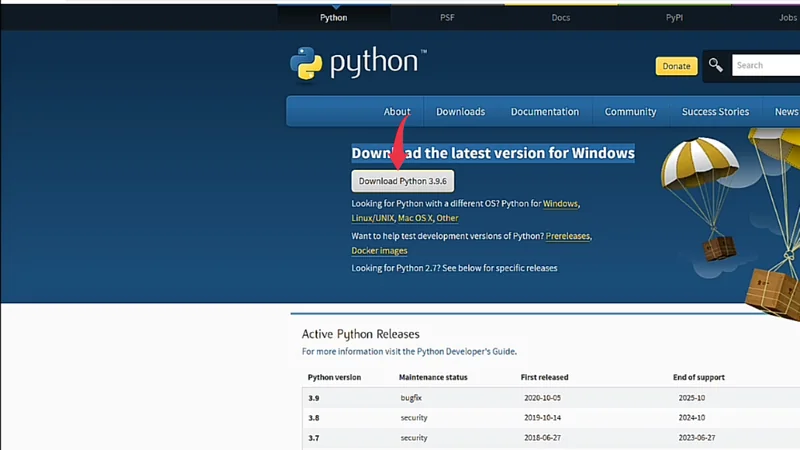This screenshot has width=800, height=450.
Task: Follow the Linux/UNIX link
Action: (372, 218)
